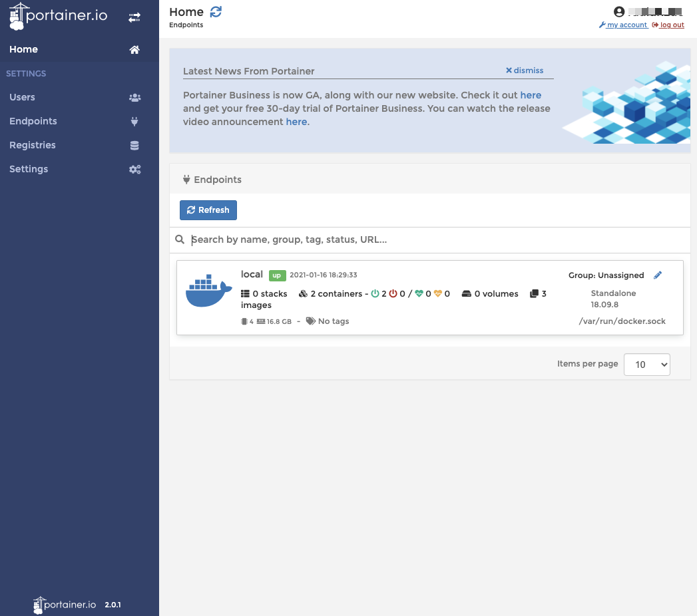Select Registries in the sidebar

(33, 145)
